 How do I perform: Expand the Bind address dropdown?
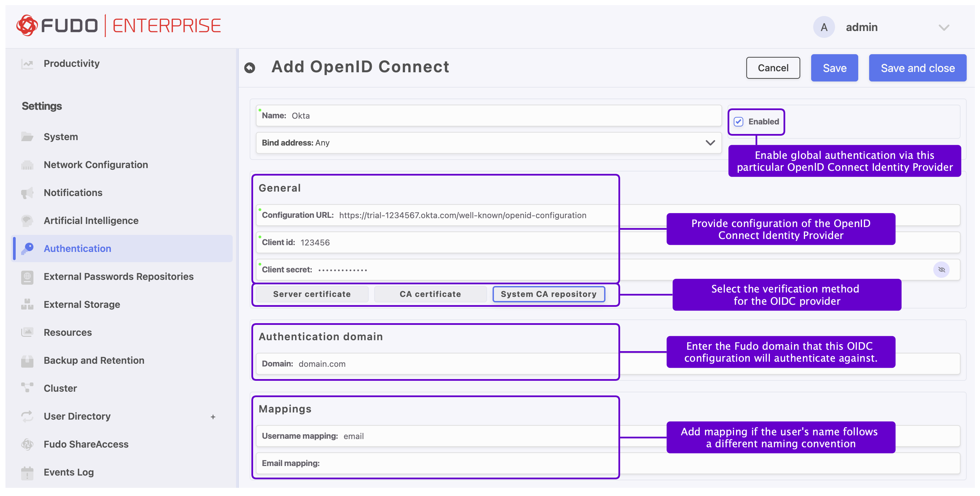pos(710,143)
